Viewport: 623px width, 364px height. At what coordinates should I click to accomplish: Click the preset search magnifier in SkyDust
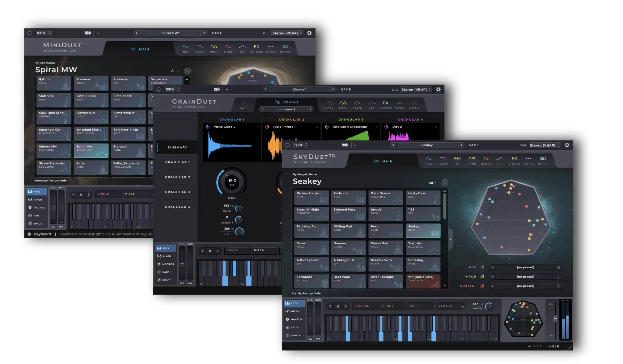click(x=445, y=183)
